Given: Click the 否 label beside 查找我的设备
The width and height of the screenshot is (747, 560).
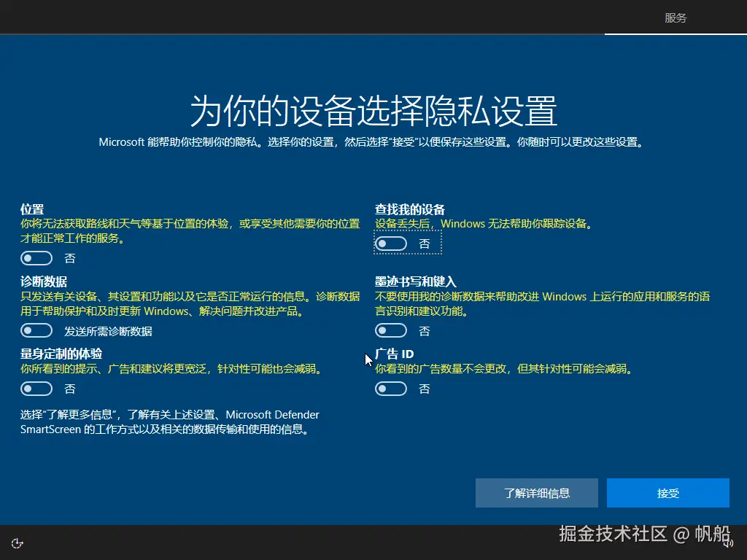Looking at the screenshot, I should [x=425, y=244].
